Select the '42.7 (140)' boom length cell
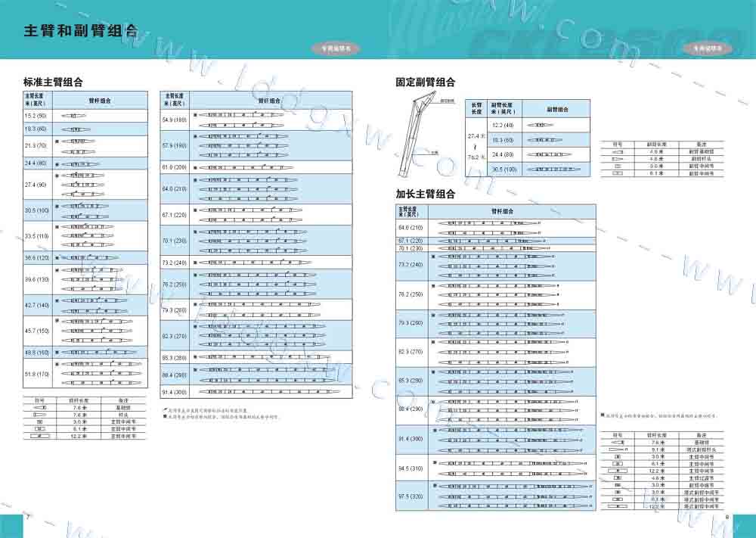 [x=36, y=306]
